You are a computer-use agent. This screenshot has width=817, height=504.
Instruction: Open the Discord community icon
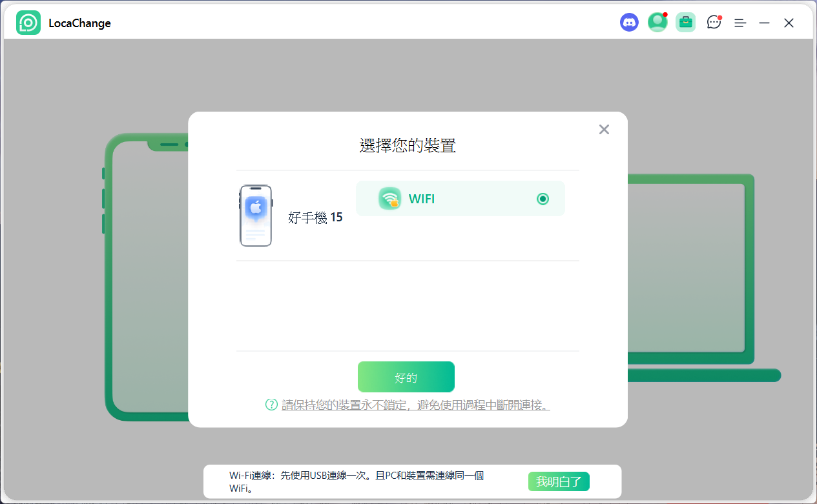pyautogui.click(x=629, y=23)
